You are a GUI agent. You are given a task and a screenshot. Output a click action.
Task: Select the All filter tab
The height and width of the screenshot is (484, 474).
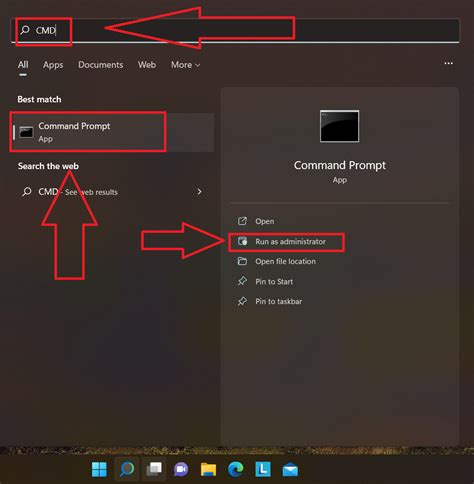23,65
